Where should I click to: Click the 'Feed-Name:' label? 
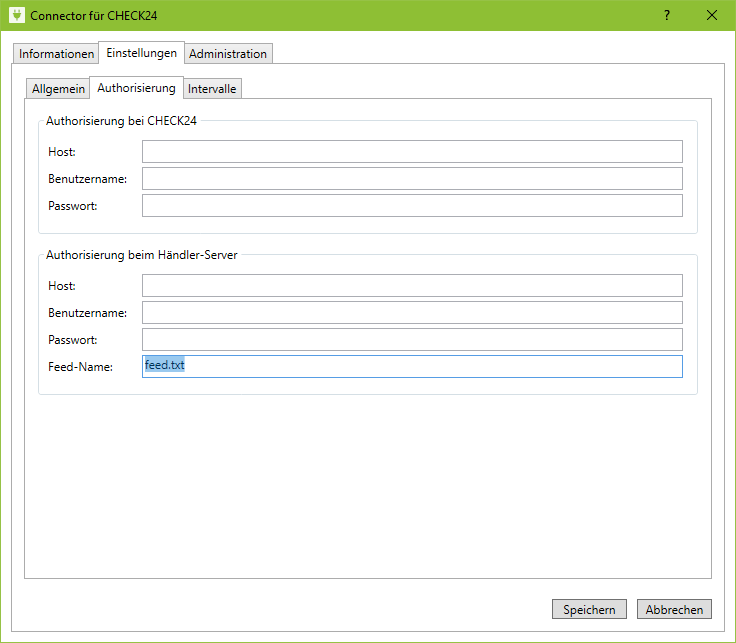pyautogui.click(x=80, y=367)
